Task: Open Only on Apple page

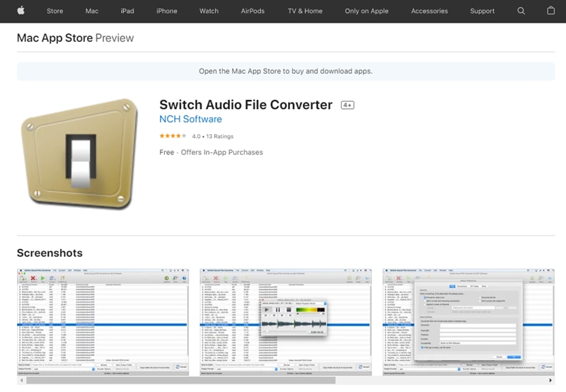Action: pos(366,11)
